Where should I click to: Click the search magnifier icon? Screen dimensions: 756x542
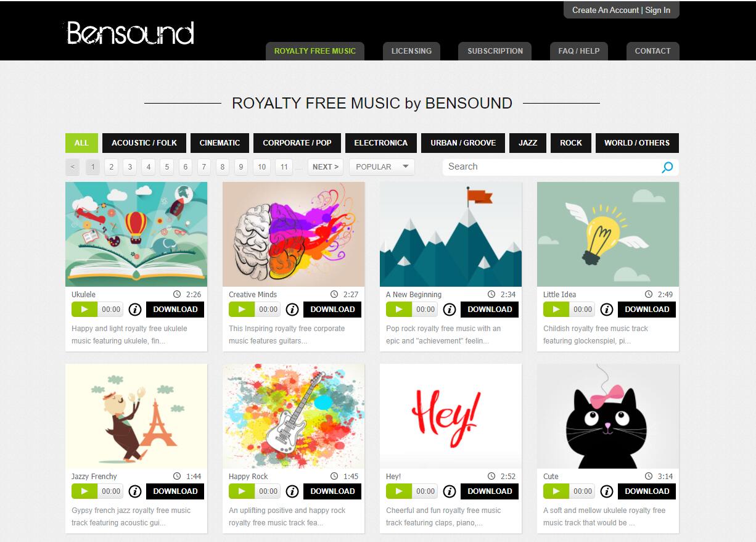coord(667,167)
